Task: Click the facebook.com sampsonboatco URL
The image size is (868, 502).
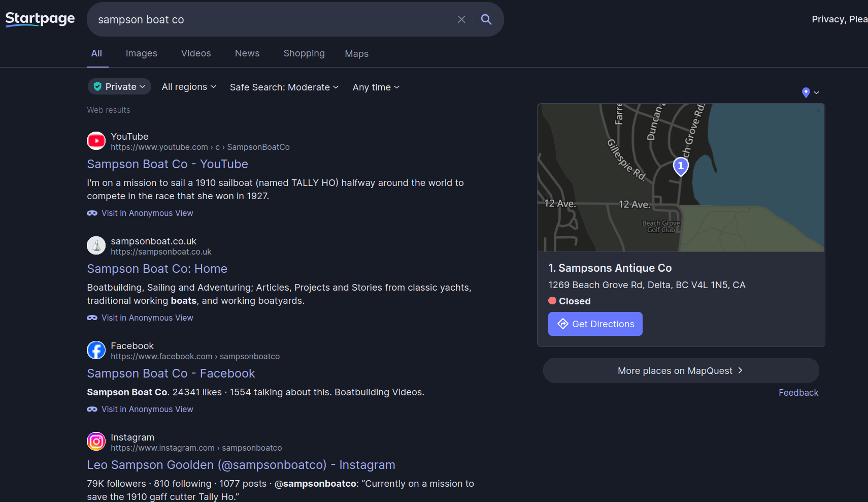Action: 195,357
